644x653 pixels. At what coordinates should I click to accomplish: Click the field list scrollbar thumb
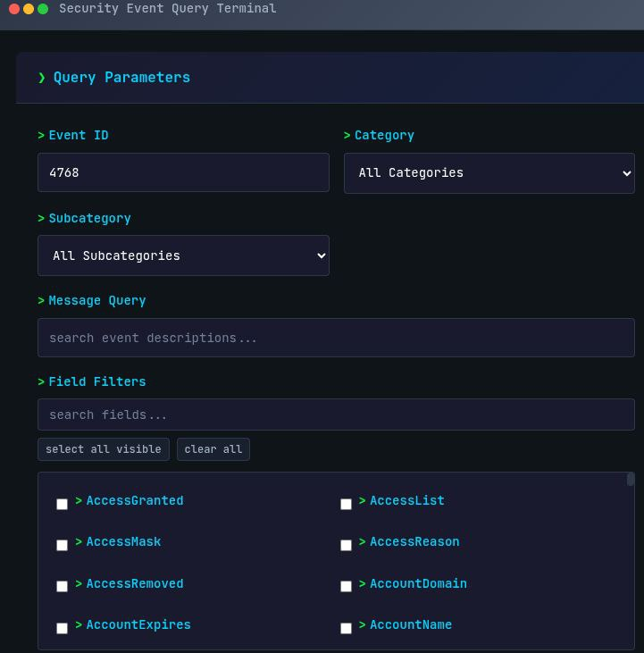pyautogui.click(x=631, y=480)
